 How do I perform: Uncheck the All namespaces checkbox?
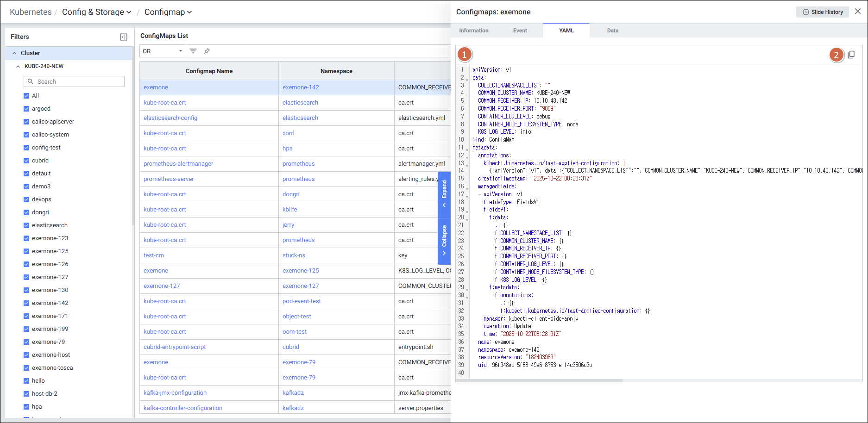[x=26, y=96]
